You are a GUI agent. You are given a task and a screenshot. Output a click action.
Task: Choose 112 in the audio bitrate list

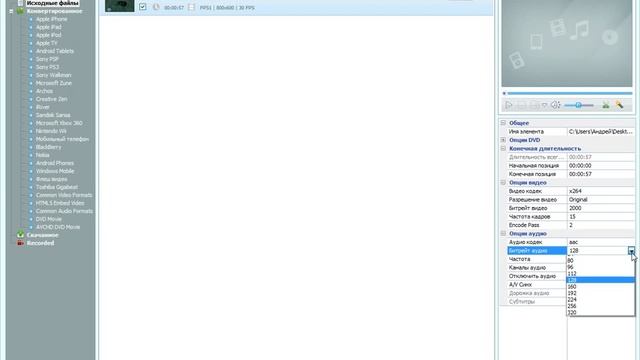coord(600,273)
